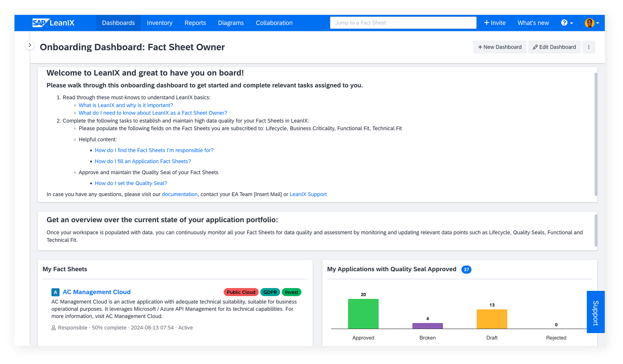Open 'What is LeanIX and why is it important?' link
Screen dimensions: 623x364
(126, 105)
